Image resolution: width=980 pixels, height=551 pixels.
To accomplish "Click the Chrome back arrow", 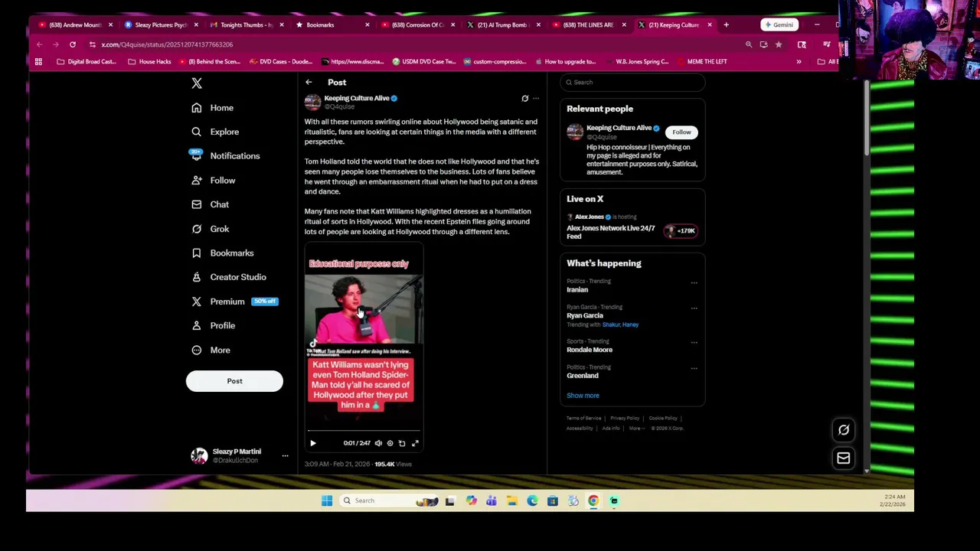I will point(39,44).
